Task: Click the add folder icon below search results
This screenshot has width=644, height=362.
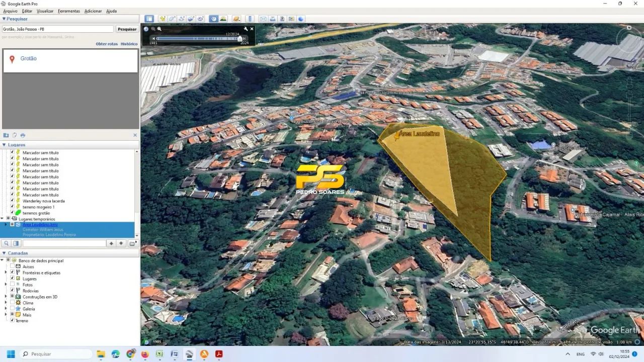Action: (x=6, y=135)
